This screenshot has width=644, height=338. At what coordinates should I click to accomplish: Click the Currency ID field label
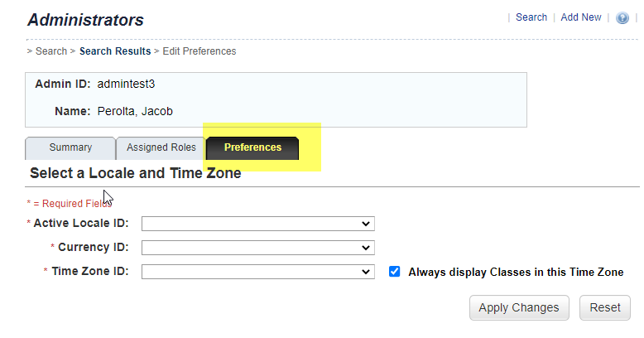[x=94, y=247]
